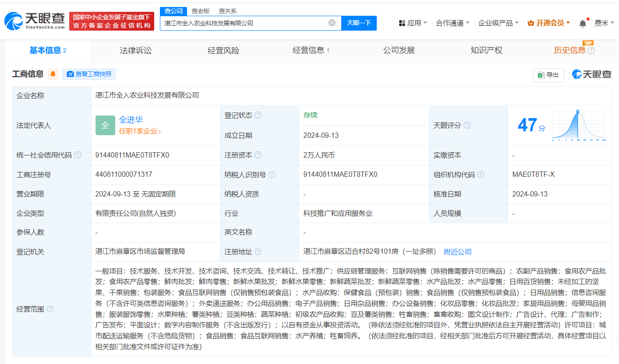619x364 pixels.
Task: Click the help icon next to 天眼评分
Action: point(467,125)
